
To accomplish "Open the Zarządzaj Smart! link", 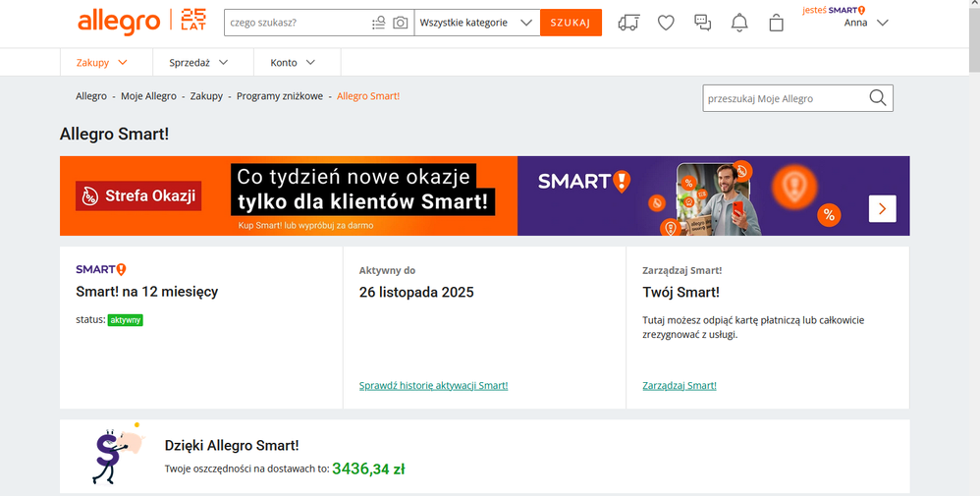I will (680, 386).
